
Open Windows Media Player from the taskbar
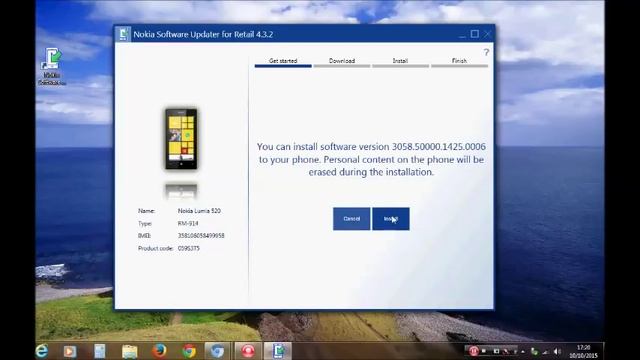pyautogui.click(x=70, y=351)
